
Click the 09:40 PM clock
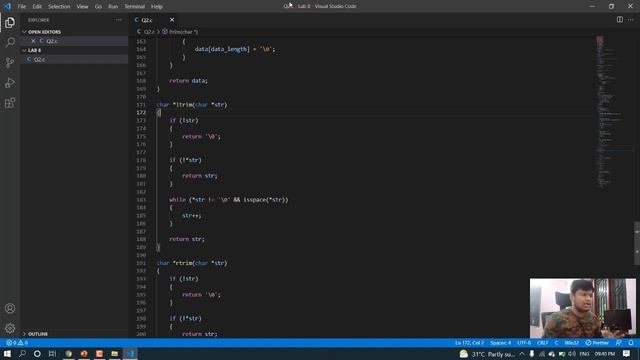click(x=604, y=354)
